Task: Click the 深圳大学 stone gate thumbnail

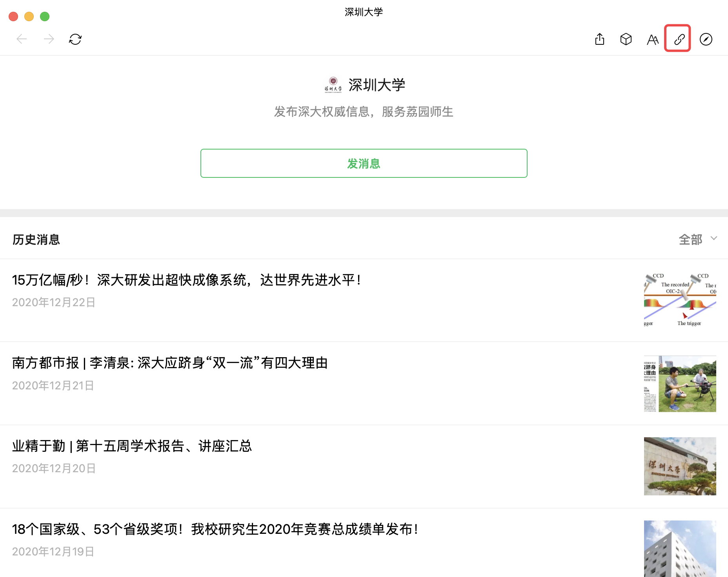Action: pyautogui.click(x=680, y=466)
